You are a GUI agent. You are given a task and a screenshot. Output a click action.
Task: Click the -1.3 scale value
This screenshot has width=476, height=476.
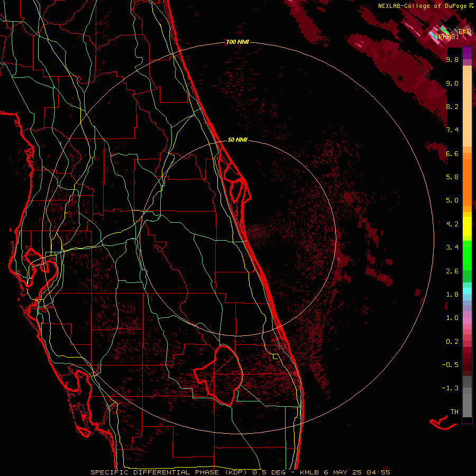tap(450, 388)
